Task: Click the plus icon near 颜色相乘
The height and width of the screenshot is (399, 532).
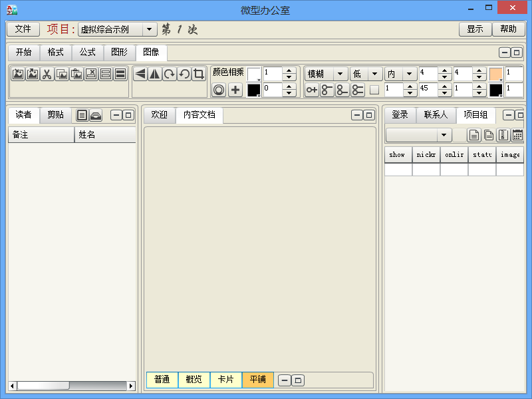Action: tap(237, 89)
